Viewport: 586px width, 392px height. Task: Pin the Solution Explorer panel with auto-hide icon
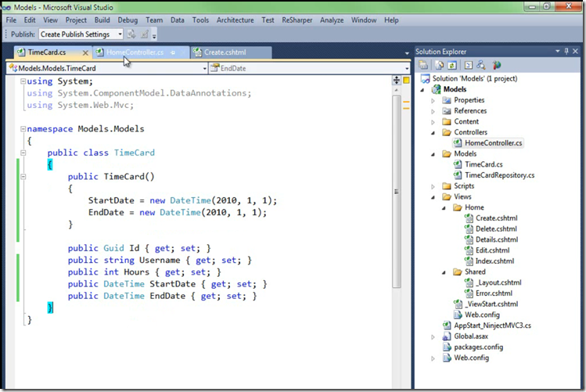pyautogui.click(x=566, y=51)
